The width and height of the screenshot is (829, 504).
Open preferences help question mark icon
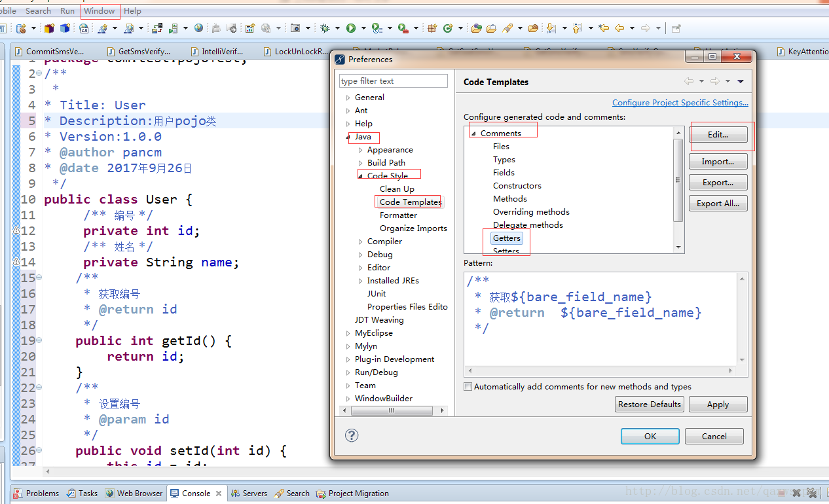[352, 435]
